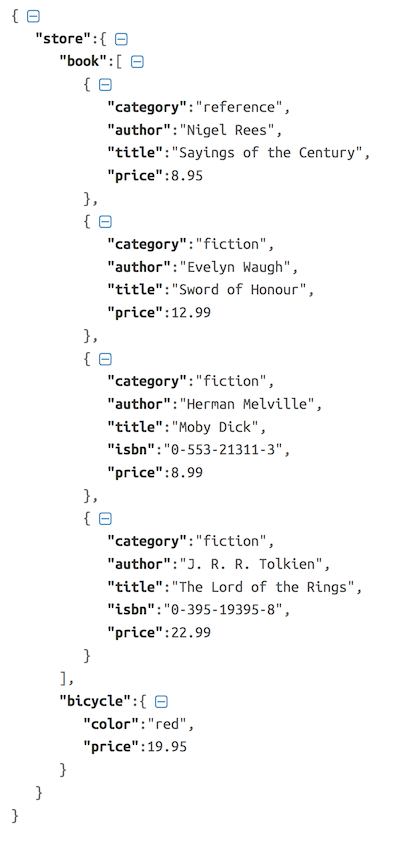Click the isbn value "0-395-19395-8"
Screen dimensions: 400x842
(x=219, y=610)
